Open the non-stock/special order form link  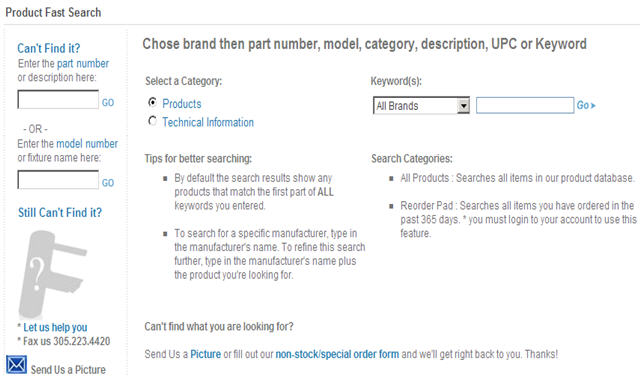point(337,354)
